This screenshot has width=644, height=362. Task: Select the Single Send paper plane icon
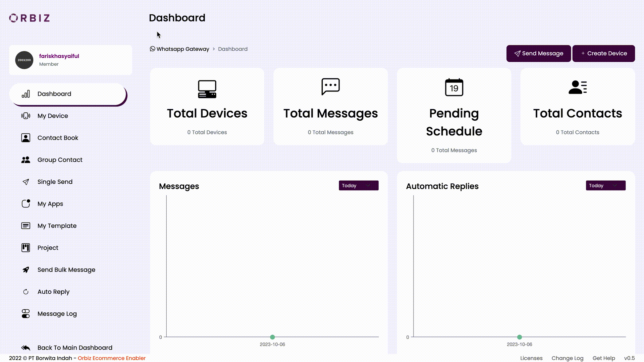[x=26, y=182]
